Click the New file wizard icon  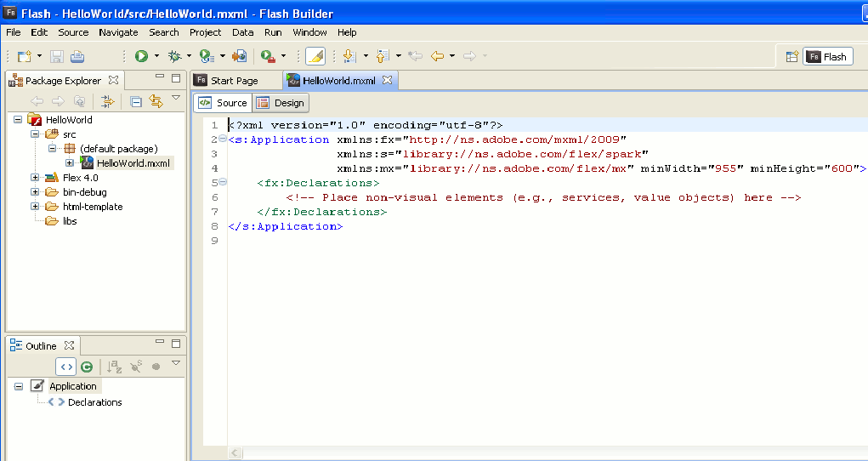24,56
